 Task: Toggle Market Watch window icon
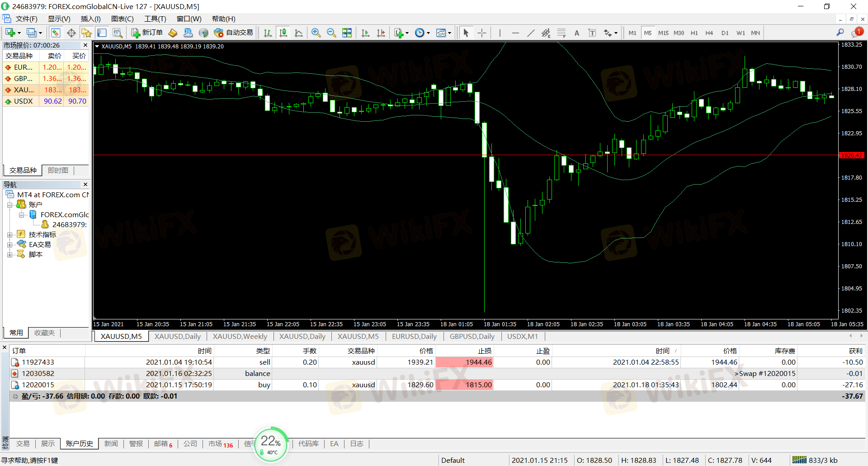(x=55, y=33)
